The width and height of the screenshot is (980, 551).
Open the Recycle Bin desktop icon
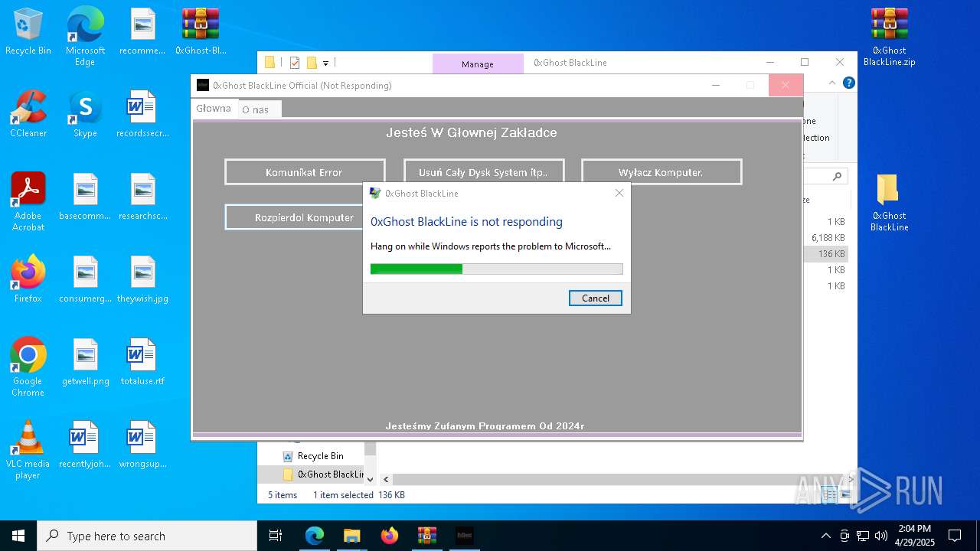pyautogui.click(x=28, y=32)
